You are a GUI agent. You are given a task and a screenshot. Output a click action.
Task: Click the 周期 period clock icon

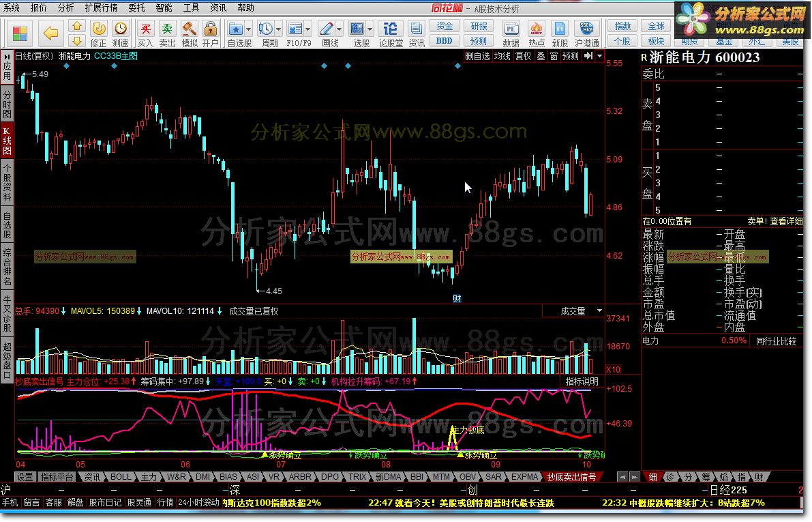pyautogui.click(x=266, y=29)
